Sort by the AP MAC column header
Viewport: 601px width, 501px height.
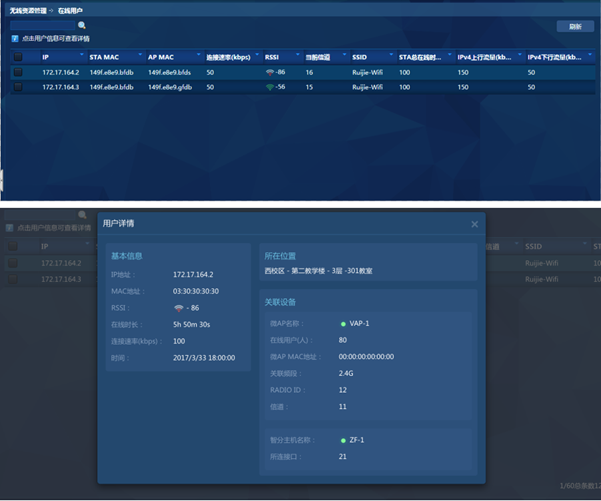point(161,57)
